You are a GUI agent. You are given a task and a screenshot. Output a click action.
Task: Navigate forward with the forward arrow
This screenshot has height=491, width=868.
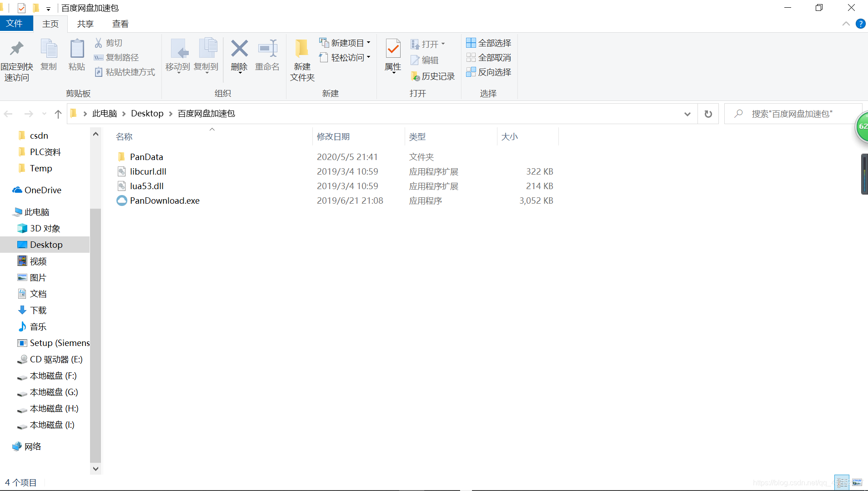[x=29, y=114]
